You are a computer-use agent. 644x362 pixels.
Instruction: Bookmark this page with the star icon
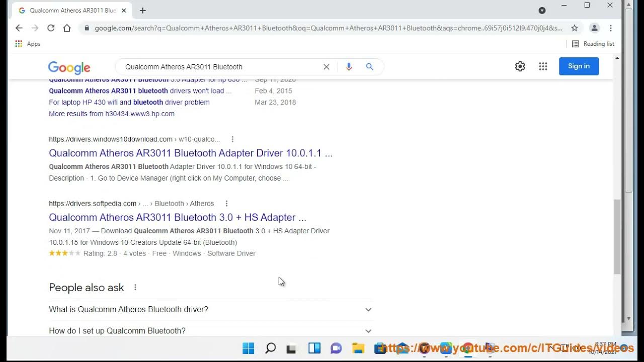coord(575,28)
